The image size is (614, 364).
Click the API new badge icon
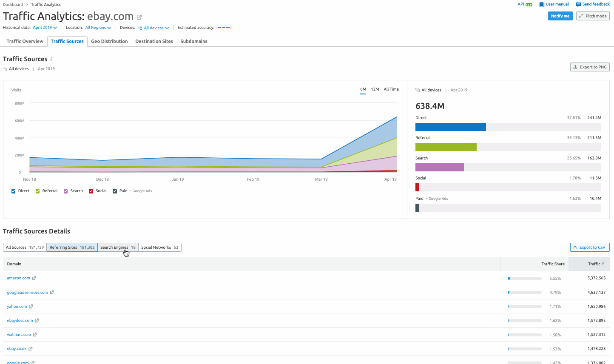pos(529,5)
